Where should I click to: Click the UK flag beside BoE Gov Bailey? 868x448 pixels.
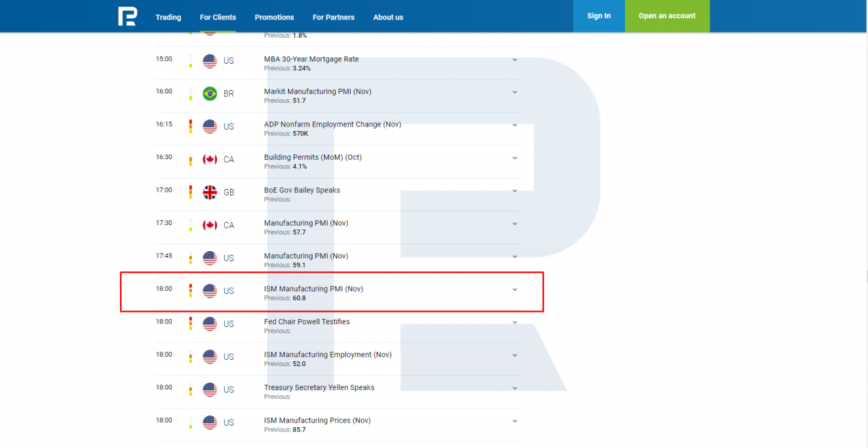point(210,193)
